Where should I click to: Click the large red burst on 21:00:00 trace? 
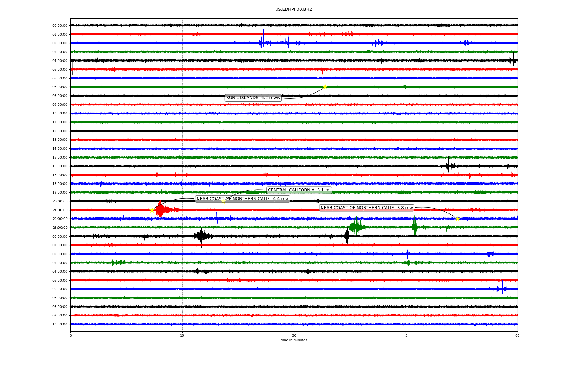coord(160,210)
